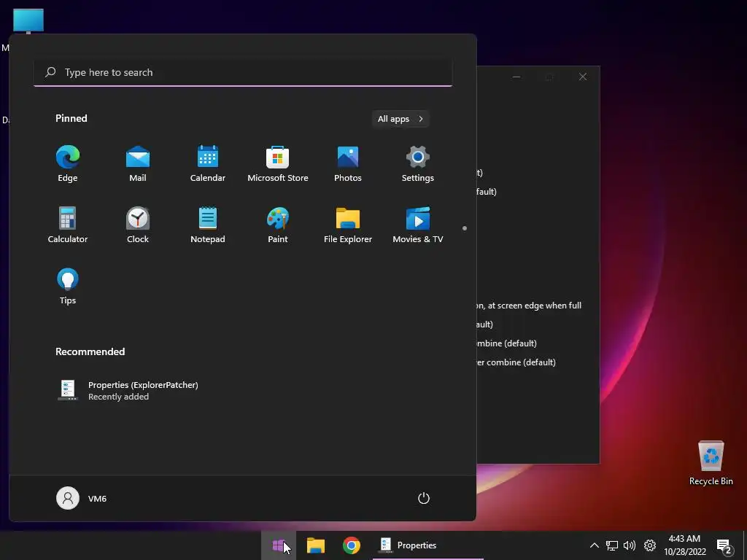747x560 pixels.
Task: Open Edge from pinned apps
Action: pos(68,164)
